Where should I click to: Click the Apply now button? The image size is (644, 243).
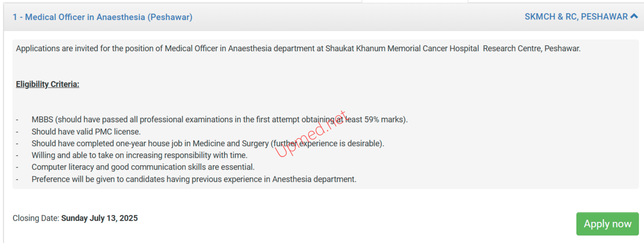click(607, 224)
